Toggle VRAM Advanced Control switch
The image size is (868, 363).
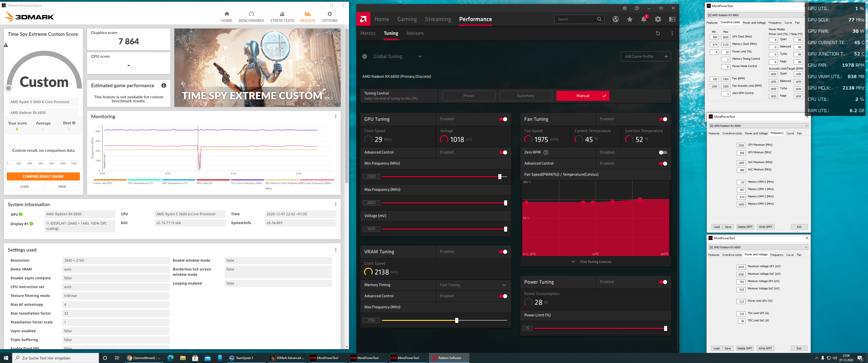coord(503,296)
